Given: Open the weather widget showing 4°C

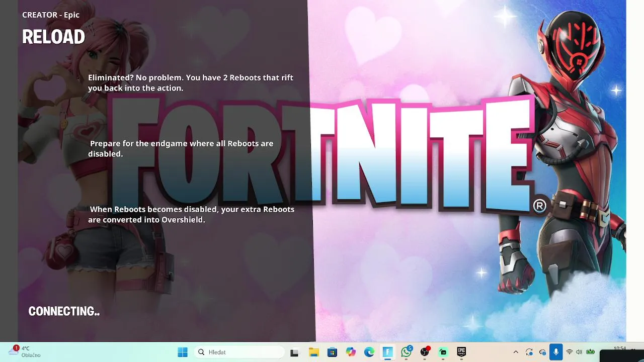Looking at the screenshot, I should [25, 352].
